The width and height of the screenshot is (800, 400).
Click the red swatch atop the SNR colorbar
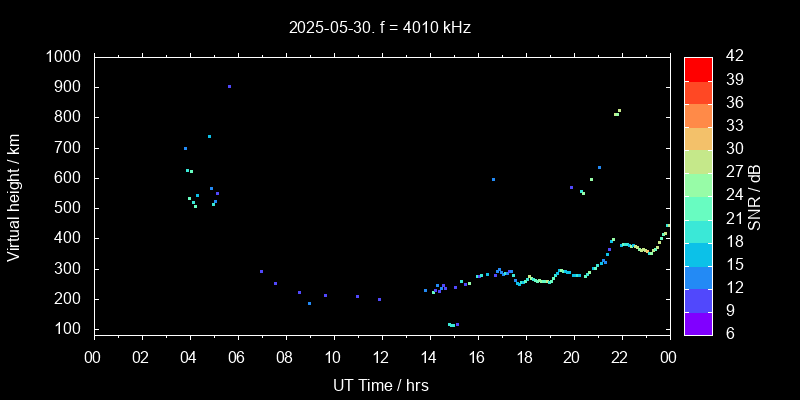698,68
